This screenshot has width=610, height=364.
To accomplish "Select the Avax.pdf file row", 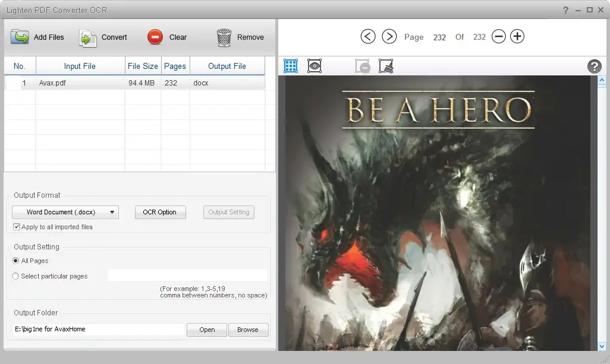I will pyautogui.click(x=134, y=83).
